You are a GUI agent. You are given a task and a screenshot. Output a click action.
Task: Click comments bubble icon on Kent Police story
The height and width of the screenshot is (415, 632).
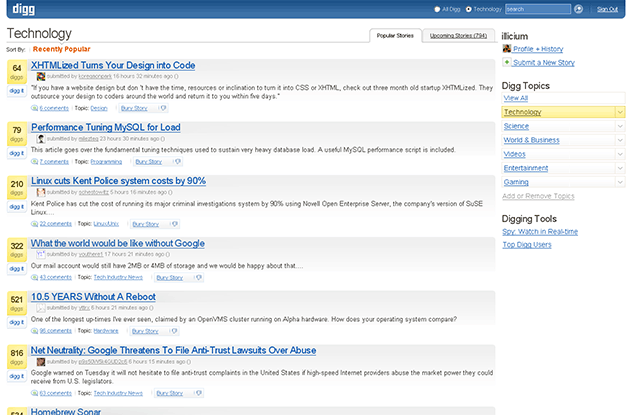tap(35, 224)
